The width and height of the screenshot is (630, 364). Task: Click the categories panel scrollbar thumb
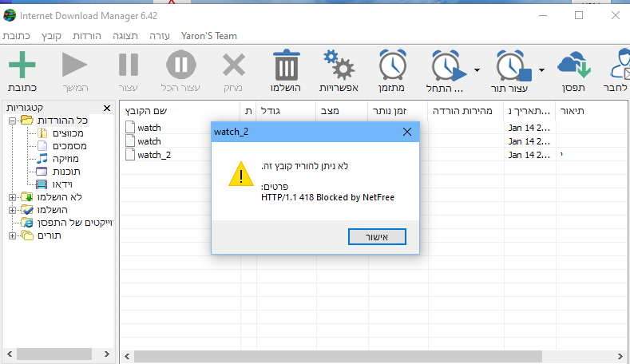click(54, 354)
